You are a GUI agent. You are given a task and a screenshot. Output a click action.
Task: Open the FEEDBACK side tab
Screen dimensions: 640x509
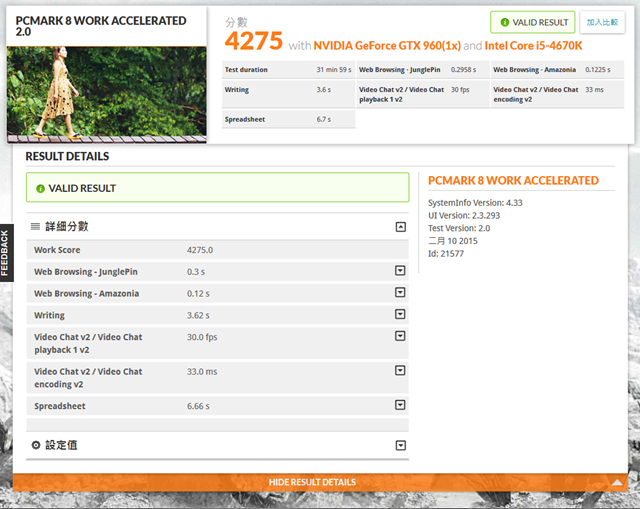(7, 253)
